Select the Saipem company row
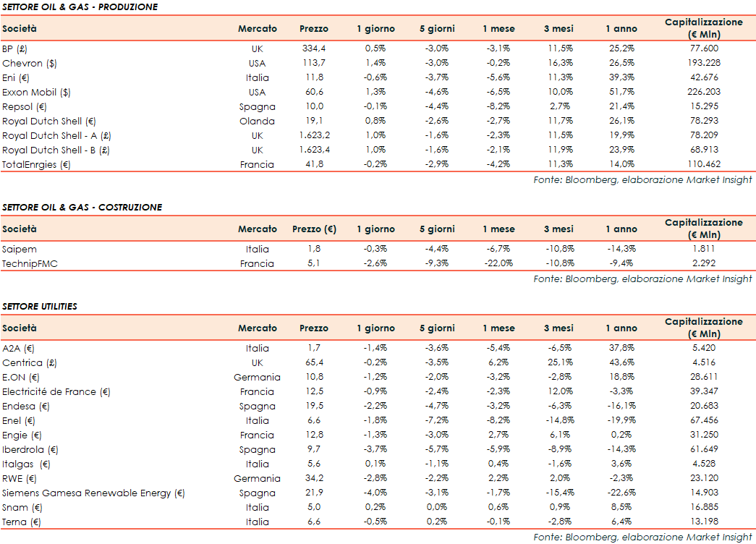 (19, 249)
